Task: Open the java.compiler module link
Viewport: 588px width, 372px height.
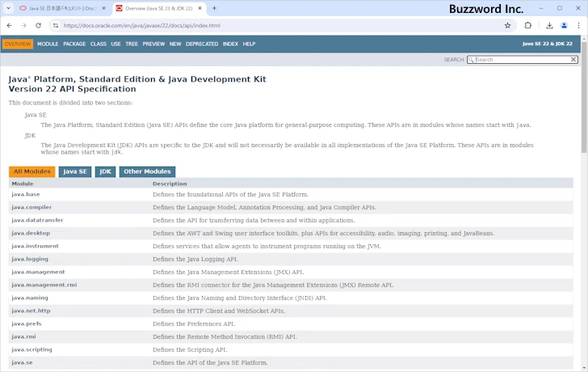Action: click(31, 207)
